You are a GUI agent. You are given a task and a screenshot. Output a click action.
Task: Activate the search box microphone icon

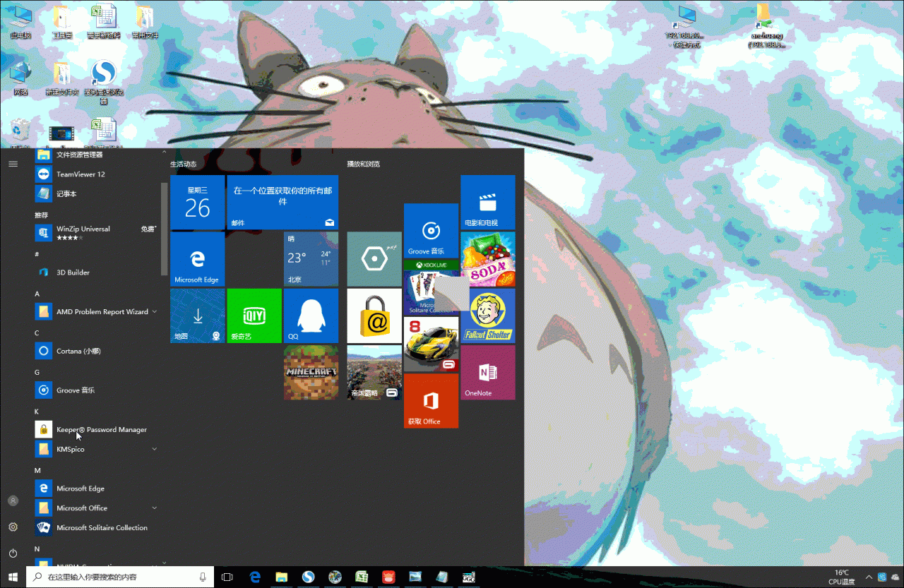tap(203, 577)
